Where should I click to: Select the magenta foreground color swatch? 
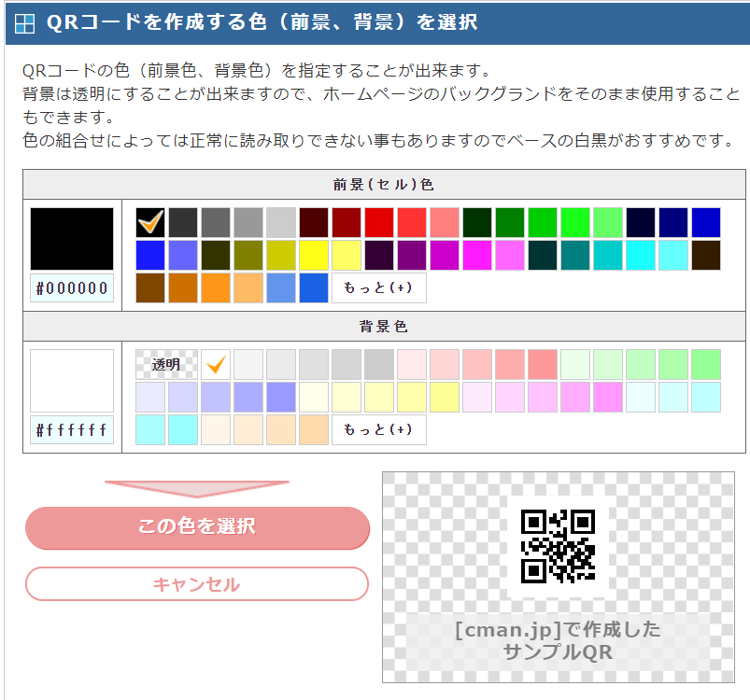(477, 255)
